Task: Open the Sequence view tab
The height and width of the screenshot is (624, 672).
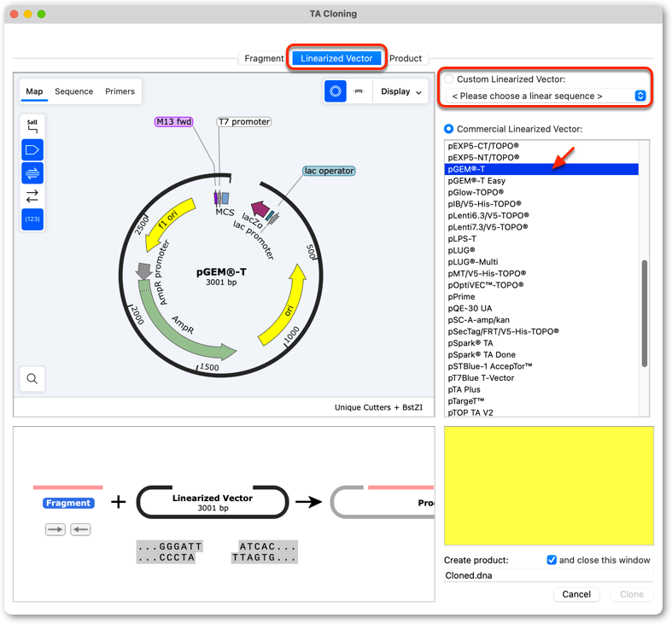Action: click(x=73, y=91)
